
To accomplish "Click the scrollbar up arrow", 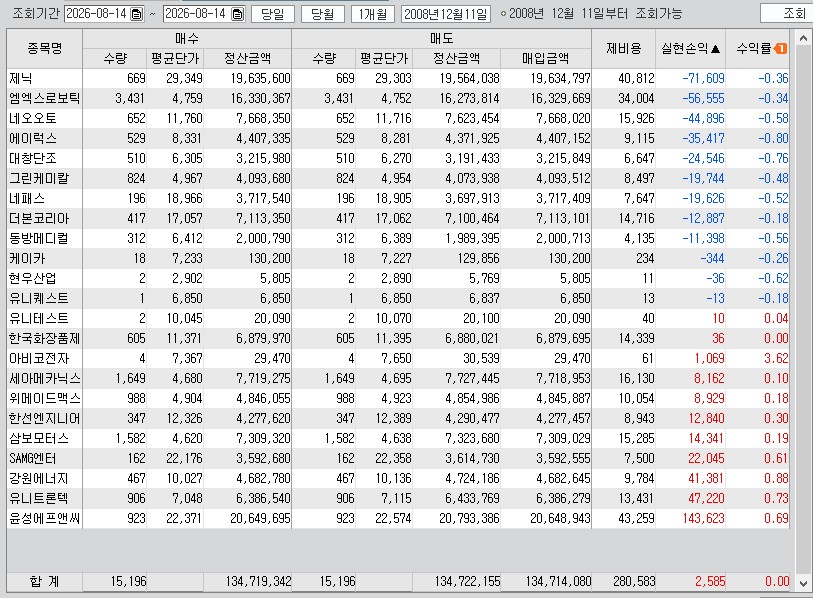I will [803, 38].
